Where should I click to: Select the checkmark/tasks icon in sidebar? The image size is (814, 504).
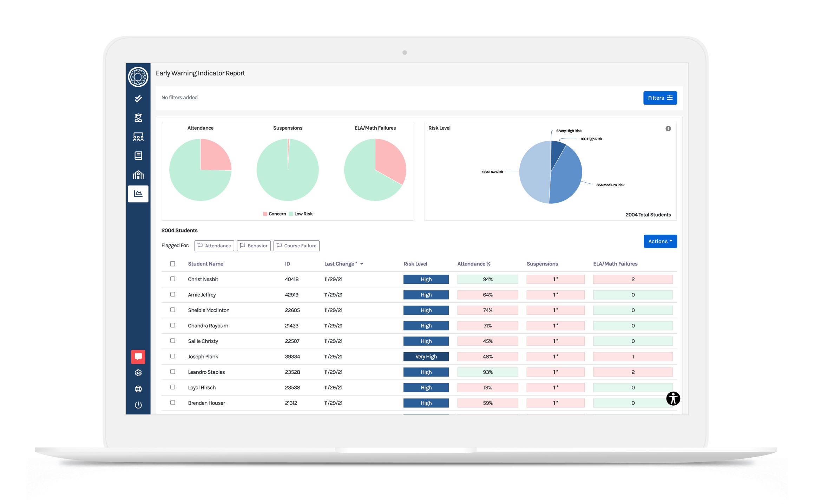point(139,99)
